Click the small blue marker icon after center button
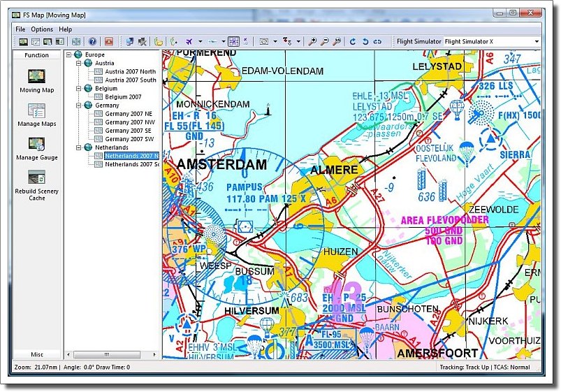The image size is (561, 392). pos(245,42)
